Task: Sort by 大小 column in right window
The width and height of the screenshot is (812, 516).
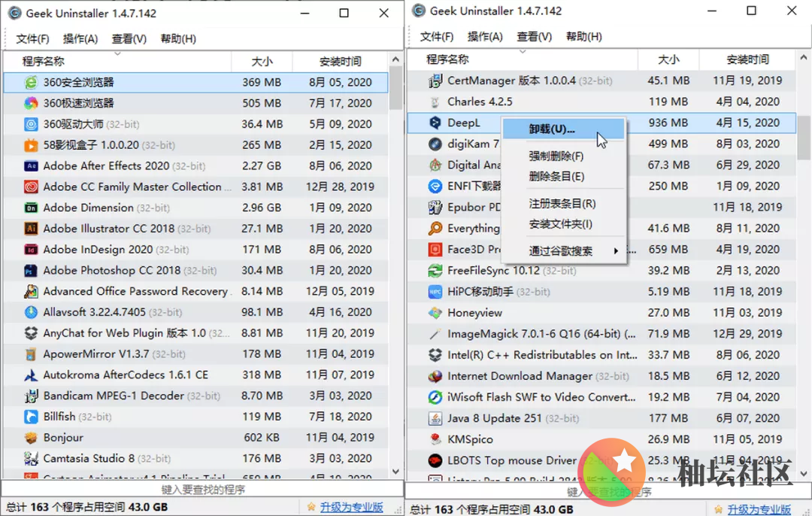Action: (x=668, y=59)
